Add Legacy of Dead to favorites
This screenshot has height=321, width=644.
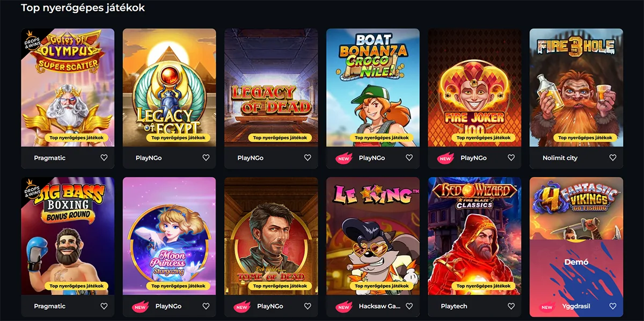pos(308,158)
